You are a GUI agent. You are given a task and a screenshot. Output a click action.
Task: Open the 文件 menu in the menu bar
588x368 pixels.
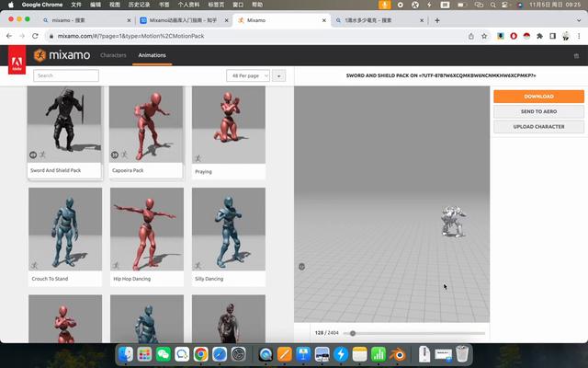click(75, 5)
